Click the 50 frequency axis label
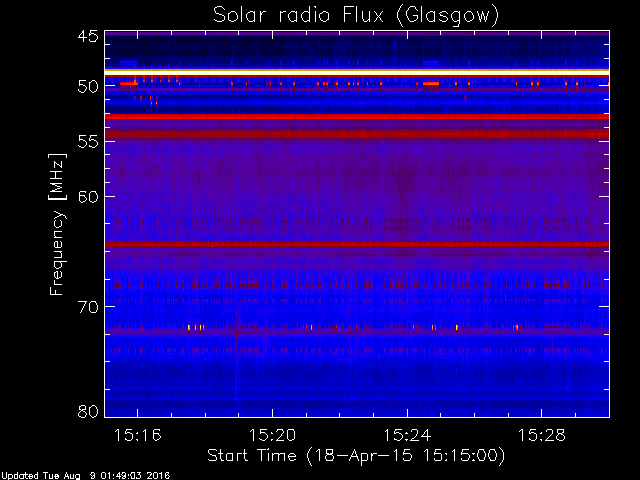 [x=88, y=87]
